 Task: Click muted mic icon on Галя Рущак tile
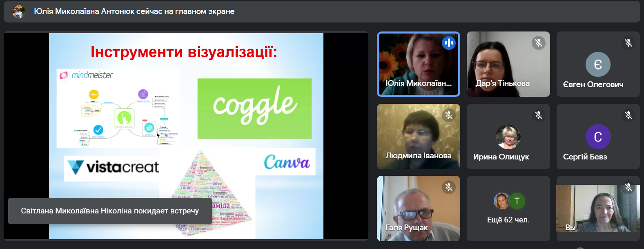coord(449,187)
